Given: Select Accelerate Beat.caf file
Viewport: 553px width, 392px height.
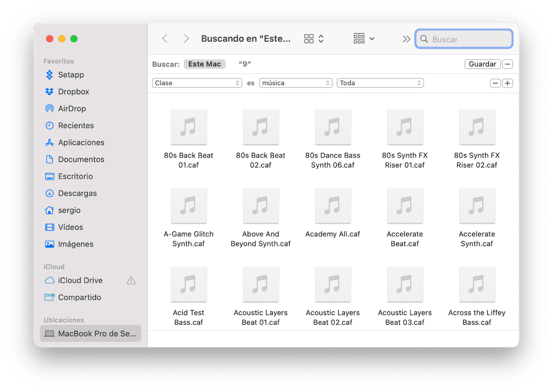Looking at the screenshot, I should 405,217.
